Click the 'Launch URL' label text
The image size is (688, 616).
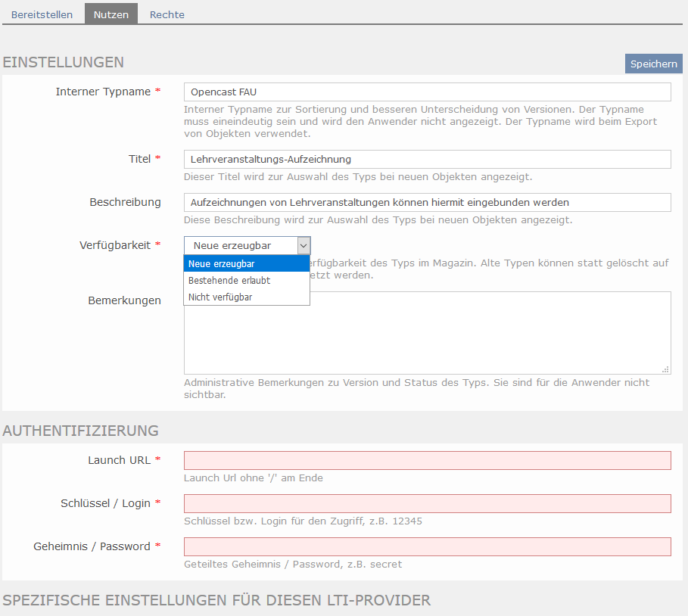(x=119, y=460)
